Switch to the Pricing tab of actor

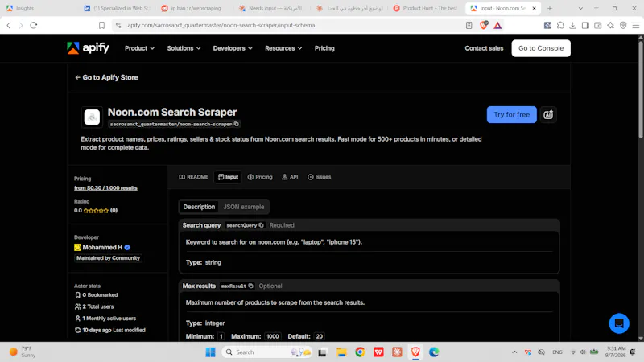tap(260, 177)
